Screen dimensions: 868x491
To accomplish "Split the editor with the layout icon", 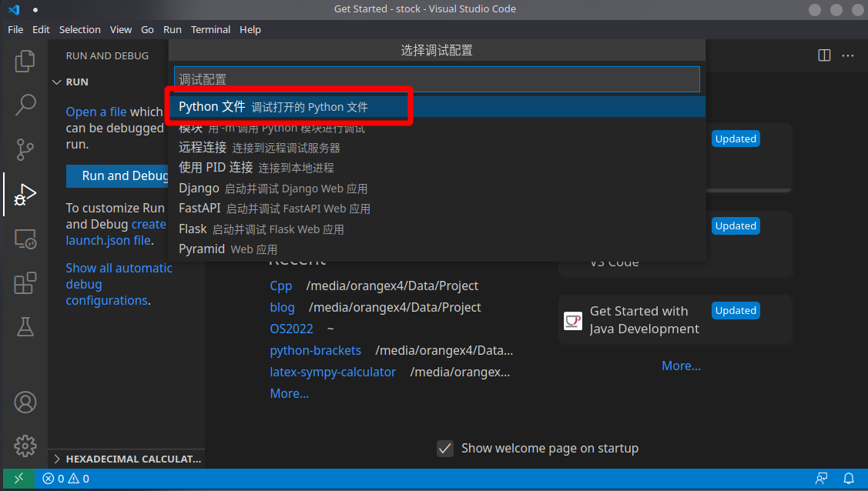I will pyautogui.click(x=824, y=55).
